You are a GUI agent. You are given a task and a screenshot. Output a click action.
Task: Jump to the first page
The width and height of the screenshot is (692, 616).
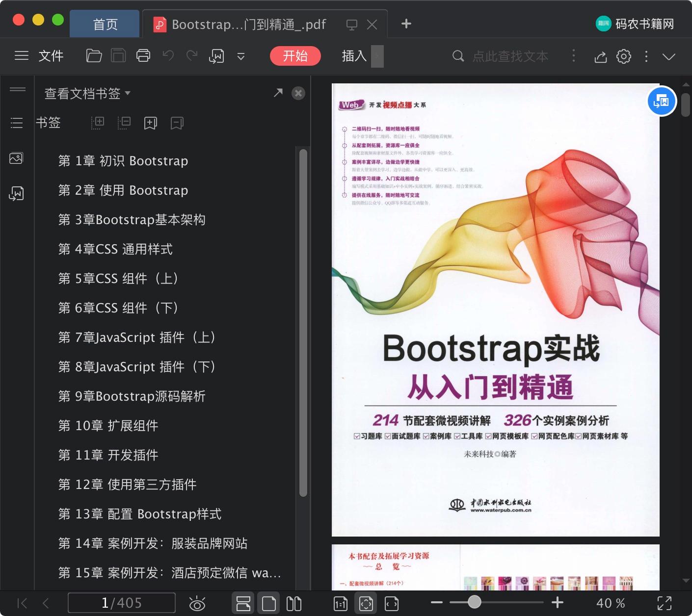22,603
